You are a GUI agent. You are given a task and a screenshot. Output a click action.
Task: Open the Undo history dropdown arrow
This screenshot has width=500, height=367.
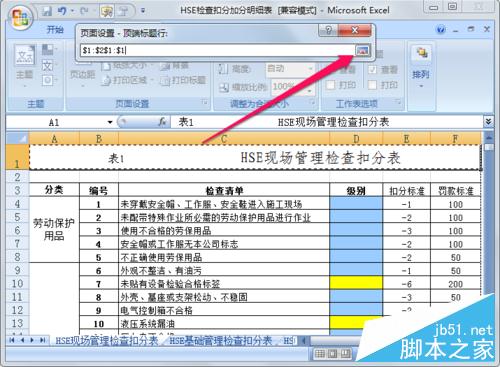click(72, 12)
